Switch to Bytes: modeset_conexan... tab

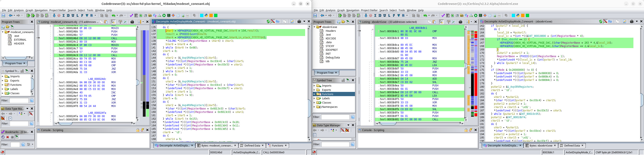[x=217, y=145]
